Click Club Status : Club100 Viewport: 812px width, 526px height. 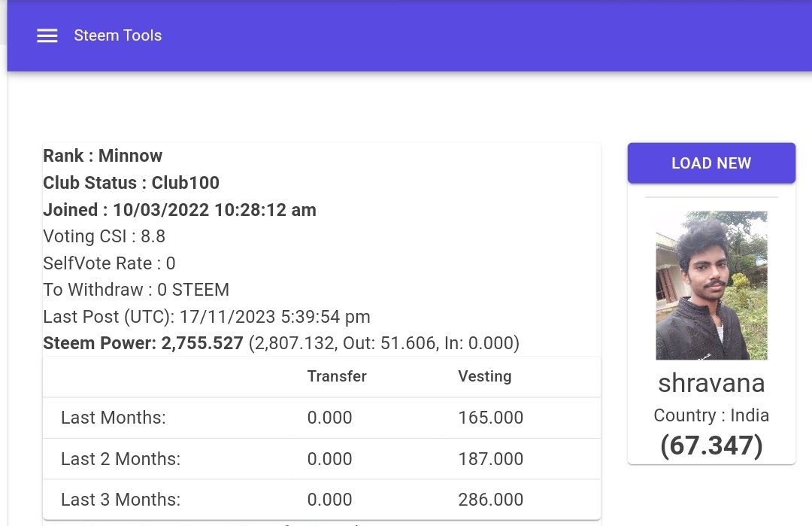(131, 182)
